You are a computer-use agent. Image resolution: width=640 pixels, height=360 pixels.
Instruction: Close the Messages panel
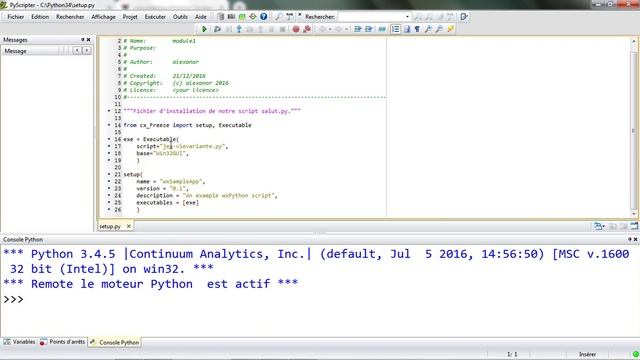(x=89, y=40)
